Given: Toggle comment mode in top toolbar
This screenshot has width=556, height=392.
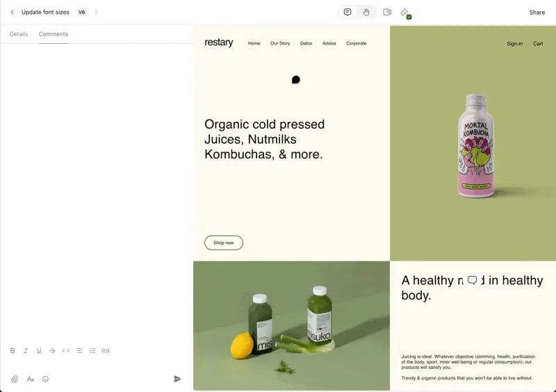Looking at the screenshot, I should point(347,13).
